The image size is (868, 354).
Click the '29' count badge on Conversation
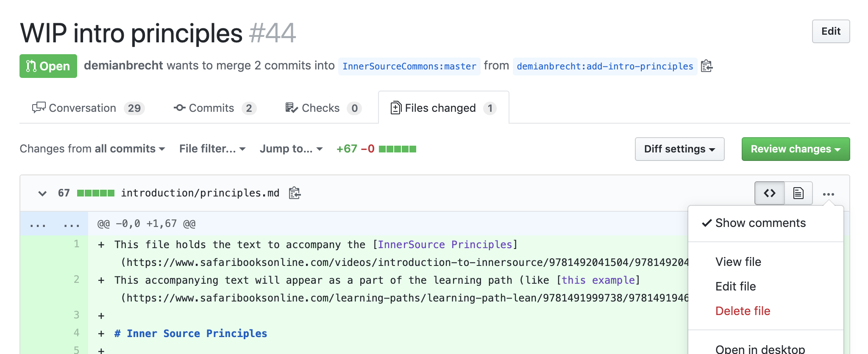pyautogui.click(x=134, y=108)
